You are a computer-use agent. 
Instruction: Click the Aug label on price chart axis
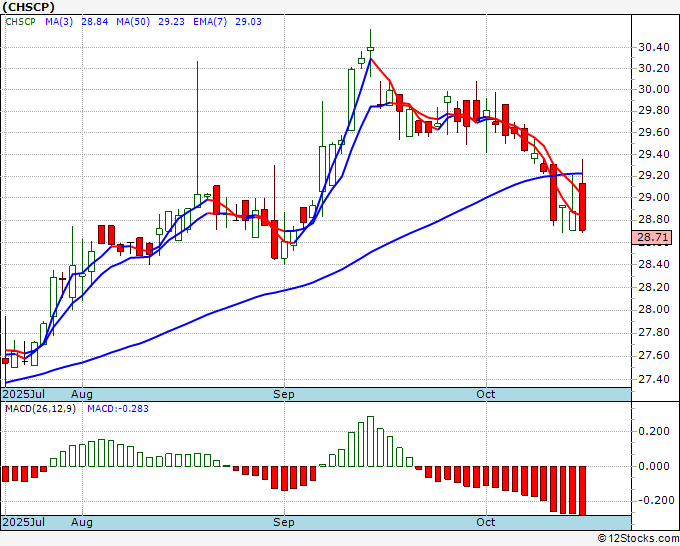81,395
